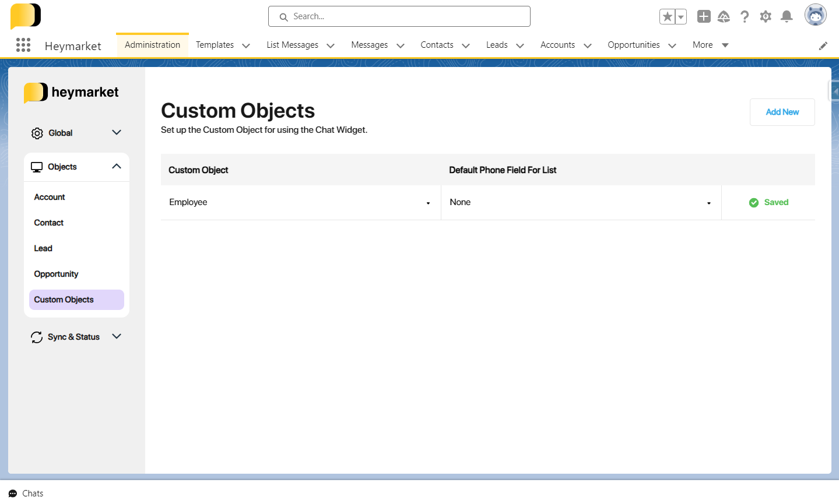The height and width of the screenshot is (504, 839).
Task: Click inside the Search field
Action: pos(399,16)
